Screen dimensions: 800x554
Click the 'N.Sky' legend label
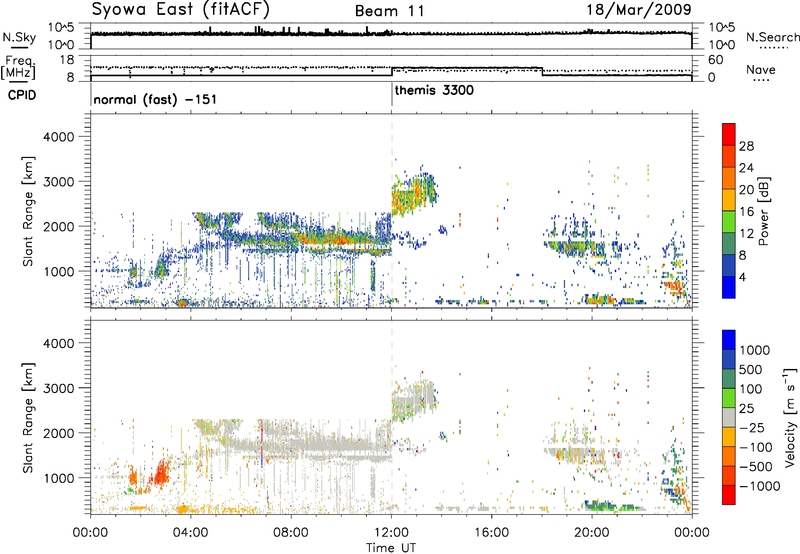pos(19,37)
